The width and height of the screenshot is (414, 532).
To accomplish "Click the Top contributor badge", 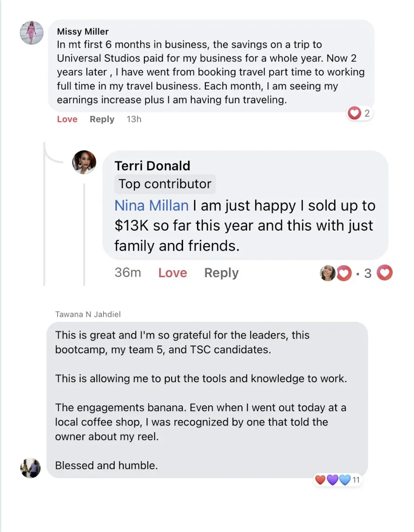I will 165,184.
